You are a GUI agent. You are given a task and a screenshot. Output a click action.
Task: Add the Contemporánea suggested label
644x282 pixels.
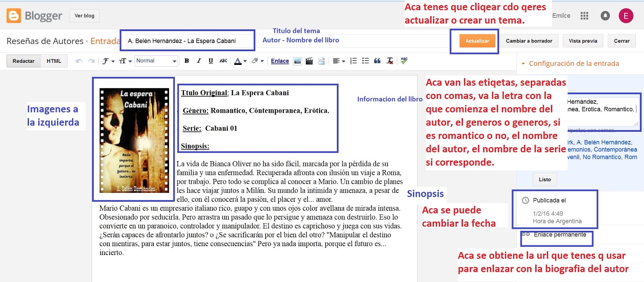(615, 149)
